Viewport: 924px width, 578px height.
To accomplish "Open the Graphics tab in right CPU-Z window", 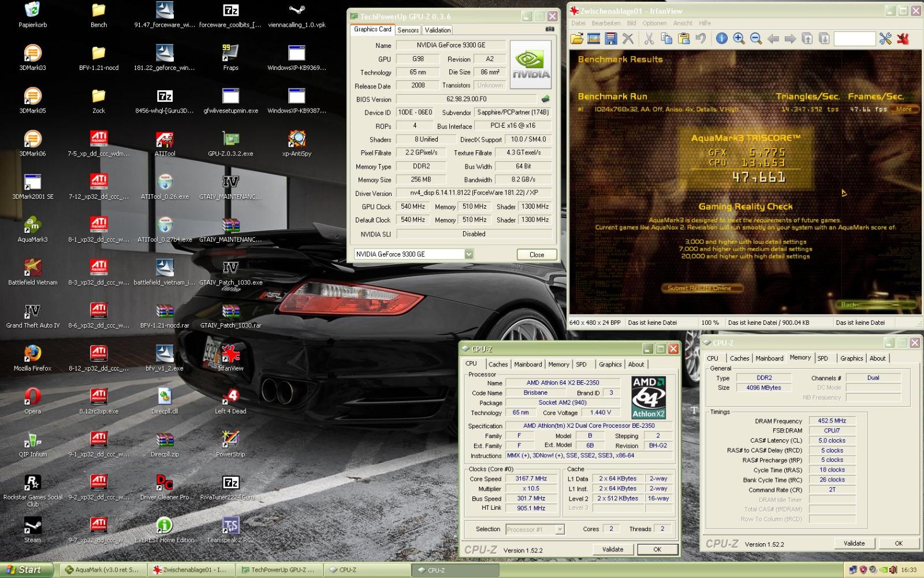I will 851,358.
